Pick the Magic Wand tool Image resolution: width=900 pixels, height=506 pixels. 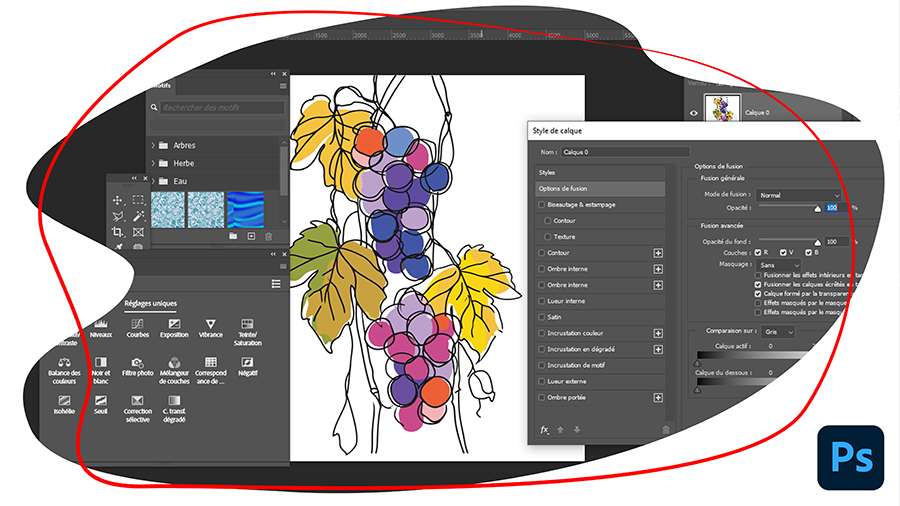(138, 216)
